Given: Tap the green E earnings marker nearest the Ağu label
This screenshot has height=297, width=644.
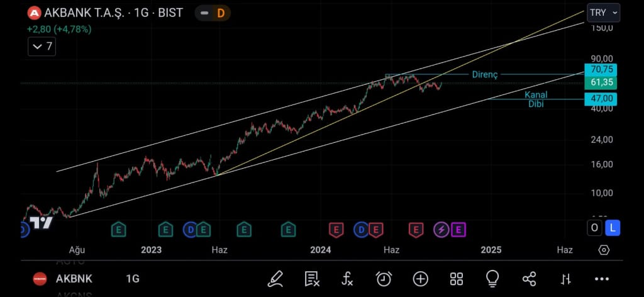Looking at the screenshot, I should [119, 230].
